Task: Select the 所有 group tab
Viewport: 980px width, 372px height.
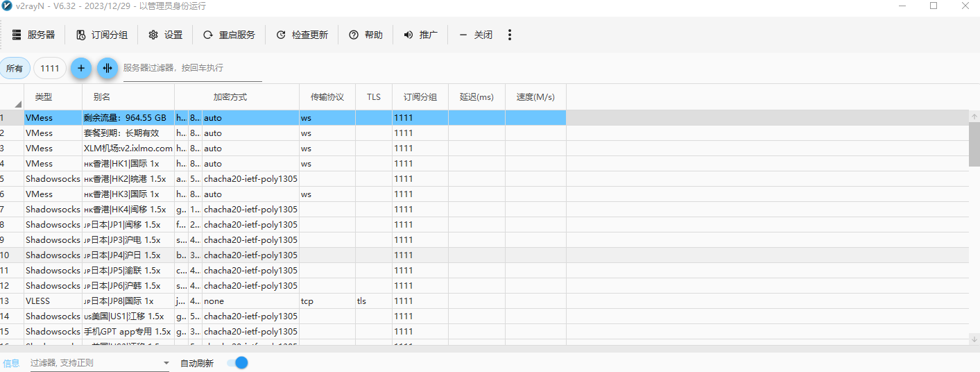Action: tap(15, 68)
